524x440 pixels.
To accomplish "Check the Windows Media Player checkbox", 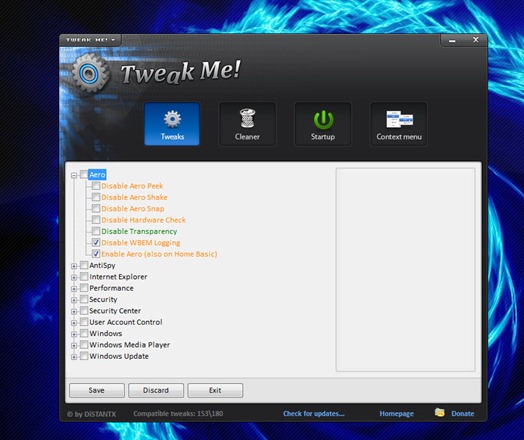I will pos(84,345).
